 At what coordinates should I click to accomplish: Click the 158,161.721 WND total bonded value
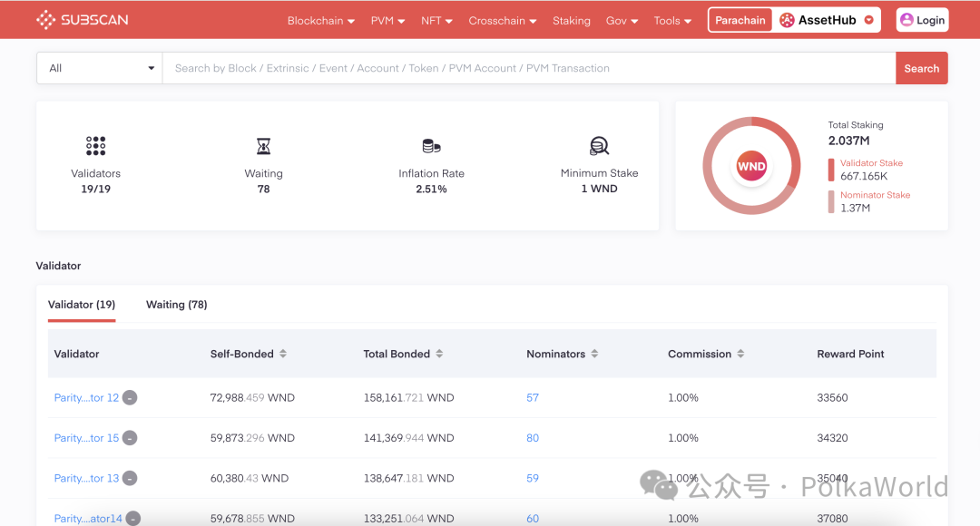pyautogui.click(x=408, y=397)
